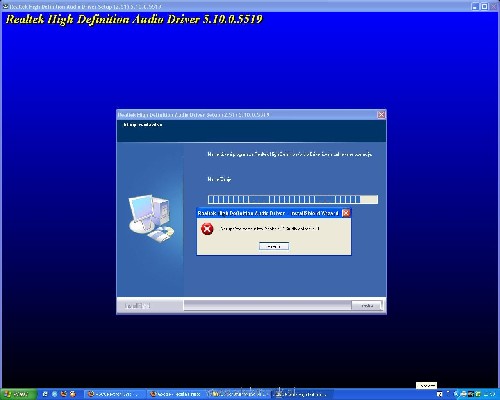Close the Realtek setup wizard dialog window

(x=381, y=115)
